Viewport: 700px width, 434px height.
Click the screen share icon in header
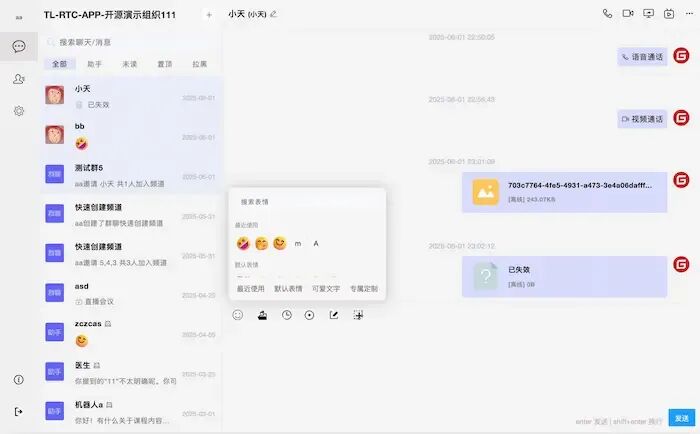pos(649,14)
